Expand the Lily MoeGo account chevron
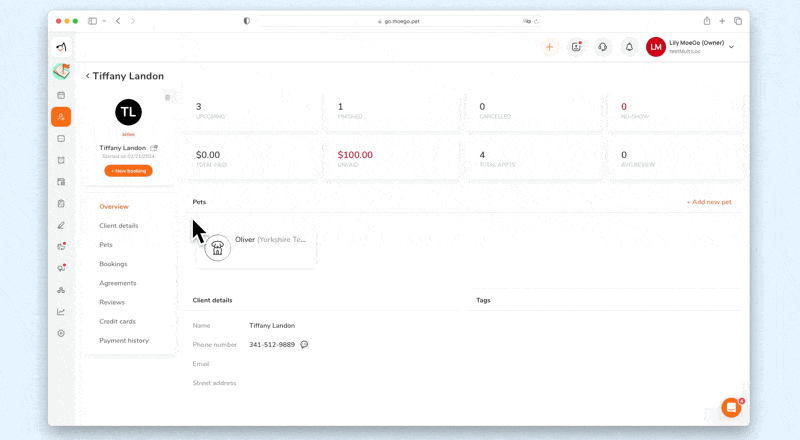 click(x=731, y=47)
